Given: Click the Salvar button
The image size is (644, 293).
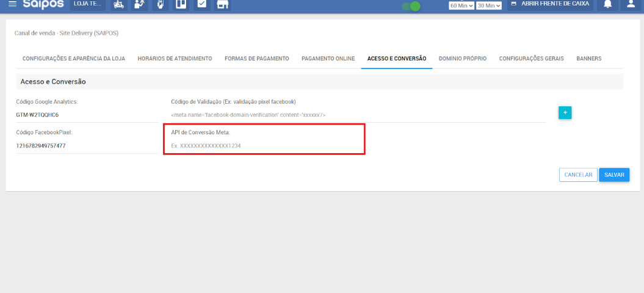Looking at the screenshot, I should tap(613, 175).
